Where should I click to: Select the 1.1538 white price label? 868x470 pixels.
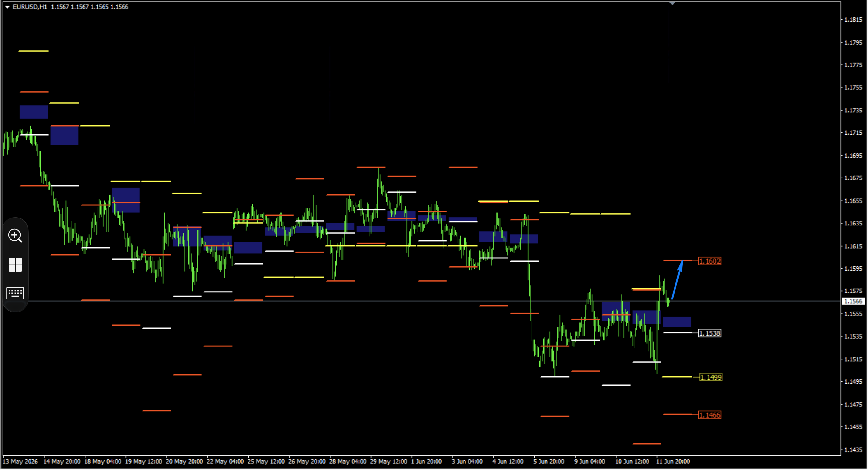click(710, 333)
